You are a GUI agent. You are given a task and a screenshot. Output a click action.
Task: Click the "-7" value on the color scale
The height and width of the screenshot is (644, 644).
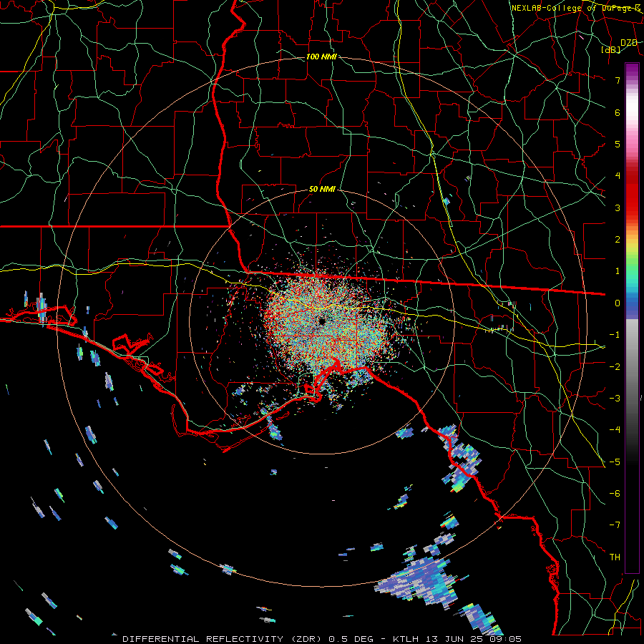coord(615,525)
